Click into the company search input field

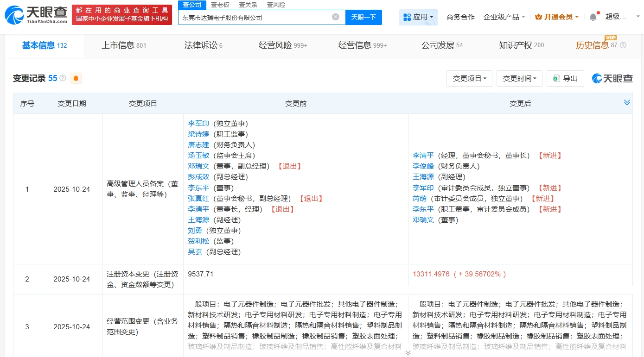tap(255, 17)
